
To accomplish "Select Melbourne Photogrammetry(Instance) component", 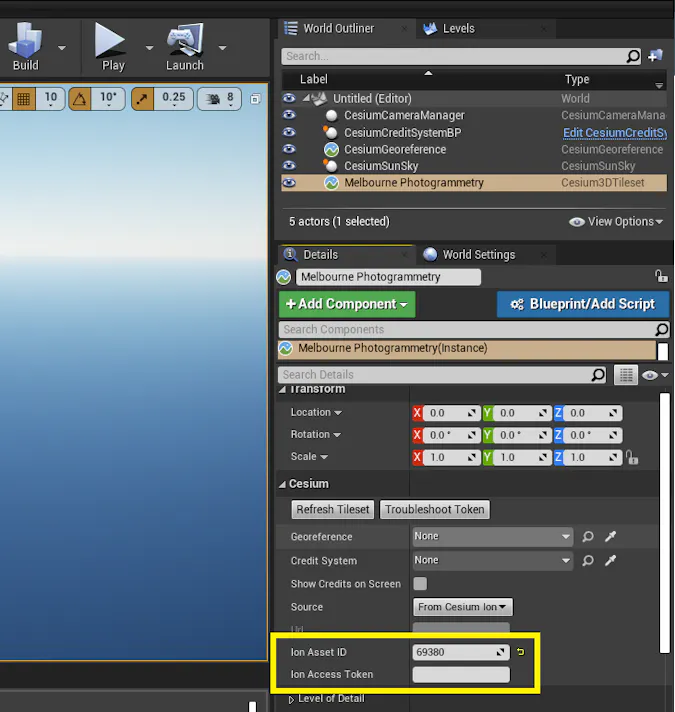I will (x=467, y=349).
